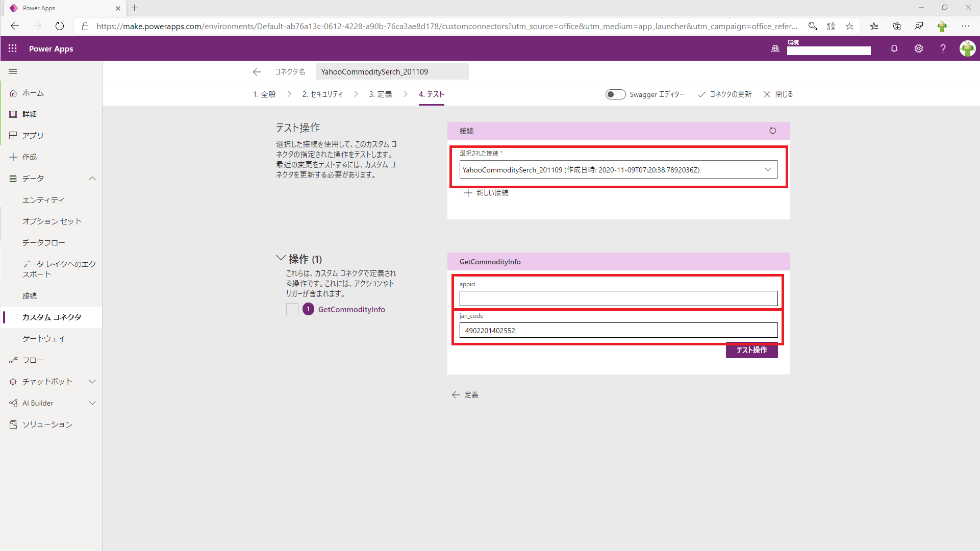The image size is (980, 551).
Task: Refresh the connections list
Action: [x=773, y=131]
